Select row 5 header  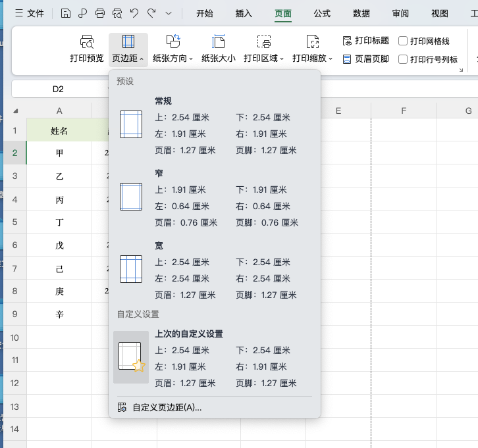(14, 222)
